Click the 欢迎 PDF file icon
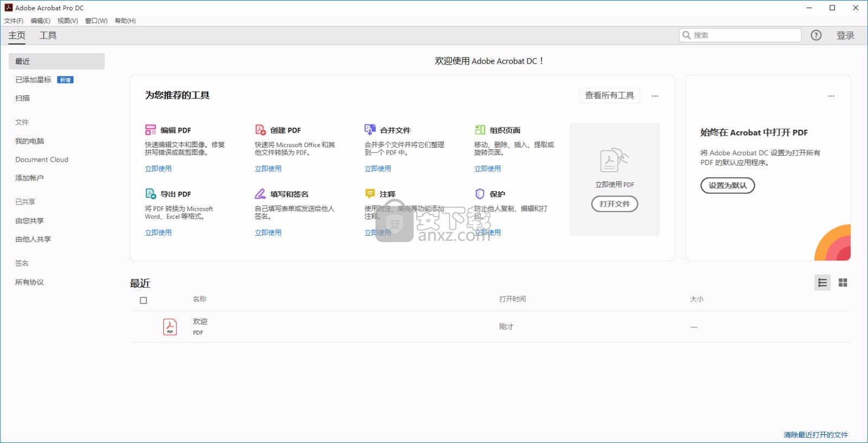 (x=170, y=327)
